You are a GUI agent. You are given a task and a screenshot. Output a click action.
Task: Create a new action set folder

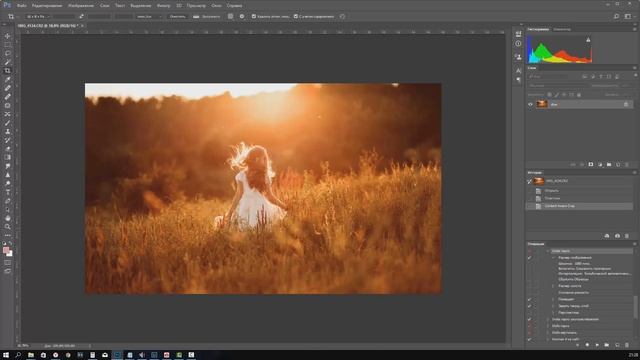point(607,345)
